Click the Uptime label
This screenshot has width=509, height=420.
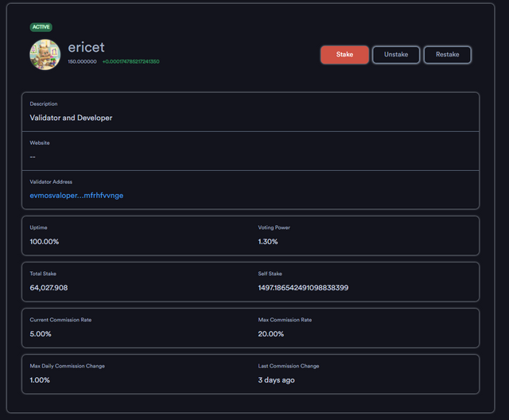click(38, 227)
